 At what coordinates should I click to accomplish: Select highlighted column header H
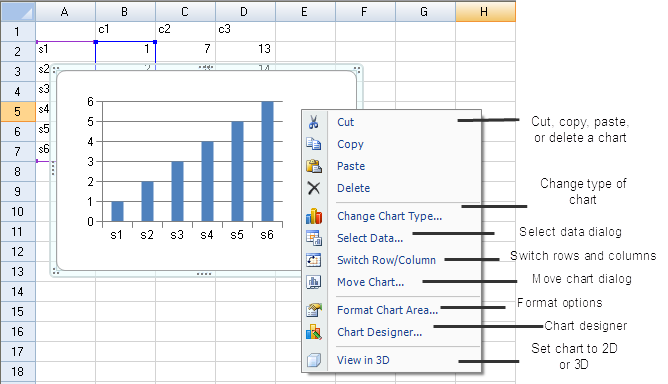click(486, 12)
